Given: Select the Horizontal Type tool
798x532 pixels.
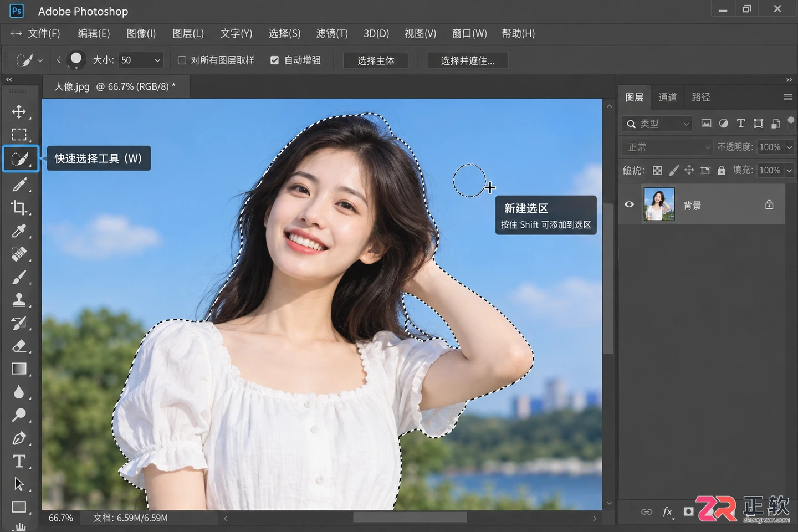Looking at the screenshot, I should click(19, 461).
